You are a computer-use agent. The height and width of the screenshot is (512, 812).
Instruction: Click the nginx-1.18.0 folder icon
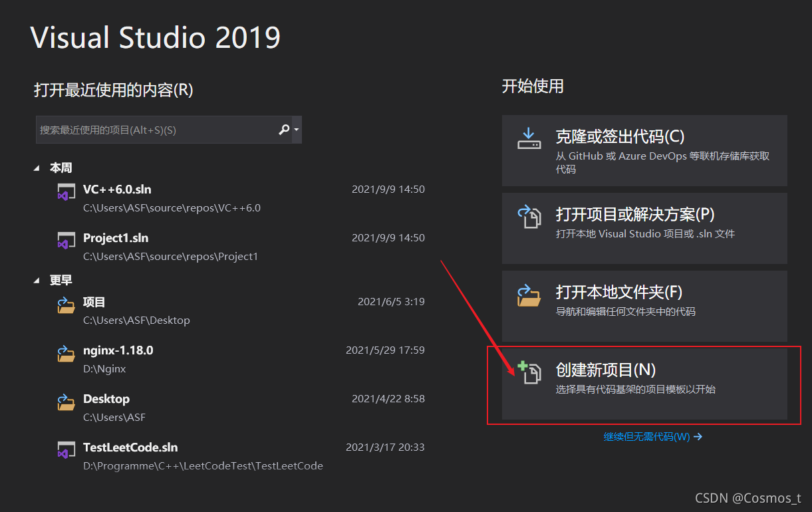pyautogui.click(x=66, y=353)
